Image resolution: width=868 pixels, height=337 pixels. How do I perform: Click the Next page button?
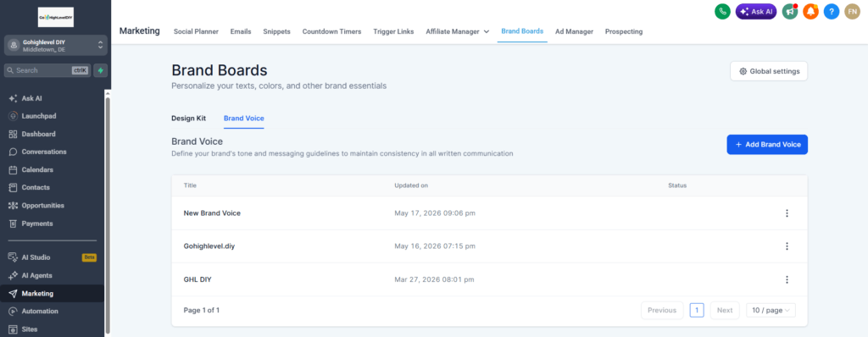click(725, 311)
